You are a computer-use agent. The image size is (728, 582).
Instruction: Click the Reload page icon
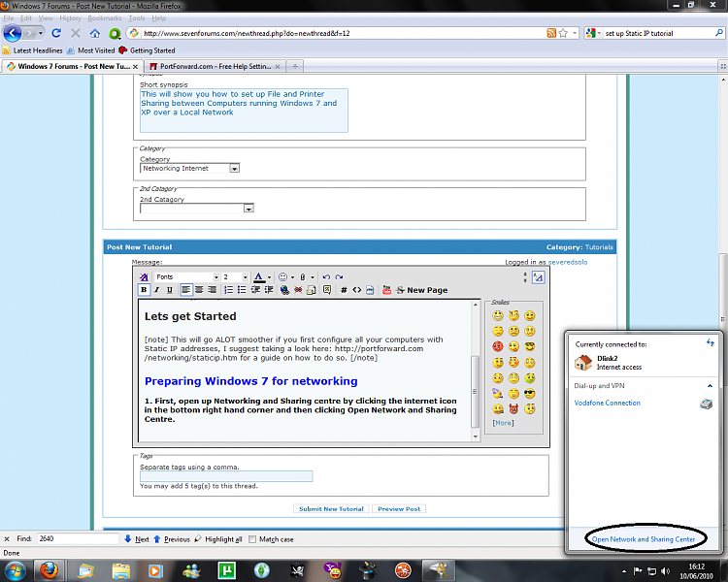click(56, 33)
